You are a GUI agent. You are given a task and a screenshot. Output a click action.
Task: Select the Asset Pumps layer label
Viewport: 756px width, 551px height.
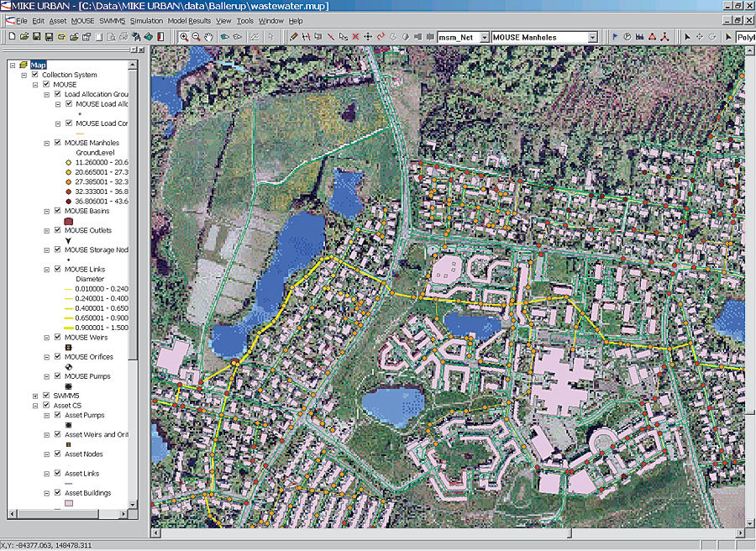pos(85,415)
